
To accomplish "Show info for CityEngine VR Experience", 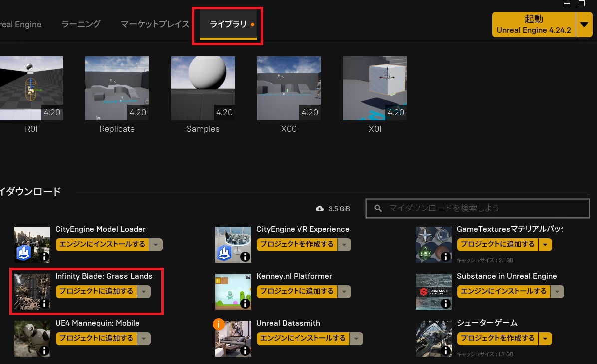I will coord(245,257).
